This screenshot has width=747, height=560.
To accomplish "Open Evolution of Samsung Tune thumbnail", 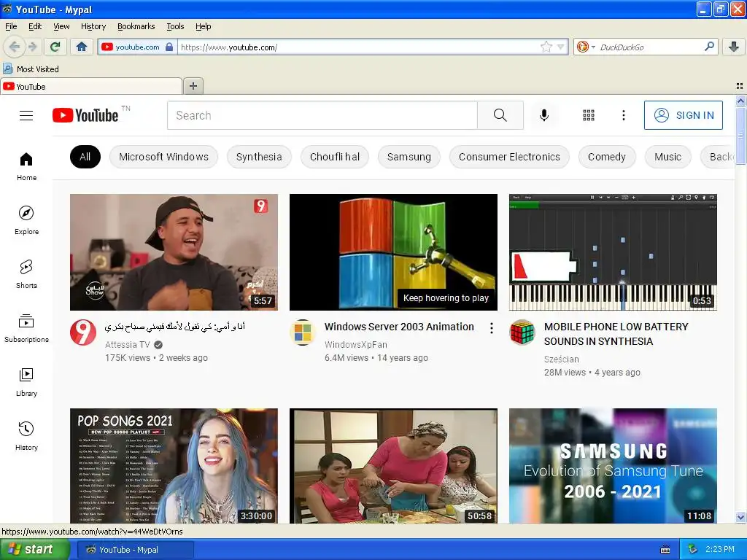I will pos(613,466).
